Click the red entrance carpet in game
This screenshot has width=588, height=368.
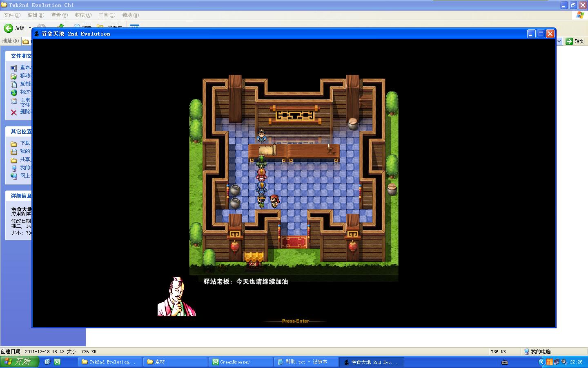click(294, 242)
